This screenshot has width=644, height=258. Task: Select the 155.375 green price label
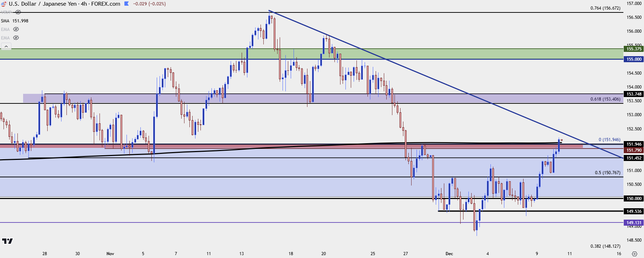[634, 49]
